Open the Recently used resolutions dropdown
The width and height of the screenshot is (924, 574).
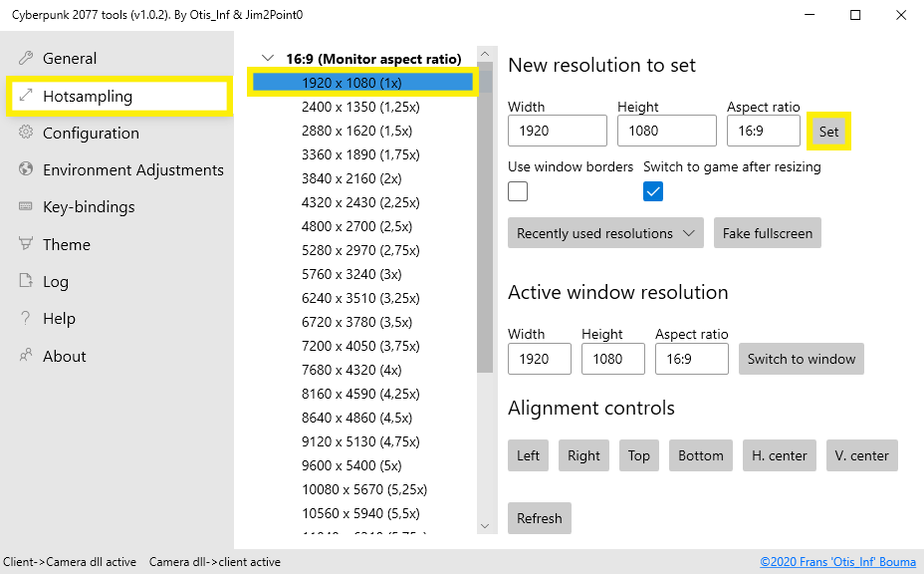coord(605,233)
